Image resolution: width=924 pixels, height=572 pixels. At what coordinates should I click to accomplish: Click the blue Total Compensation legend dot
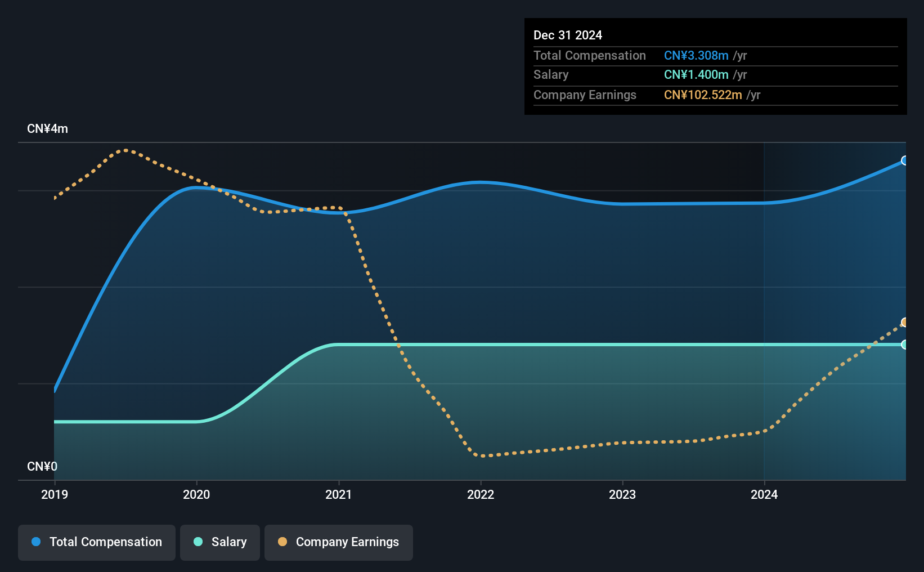click(x=36, y=542)
